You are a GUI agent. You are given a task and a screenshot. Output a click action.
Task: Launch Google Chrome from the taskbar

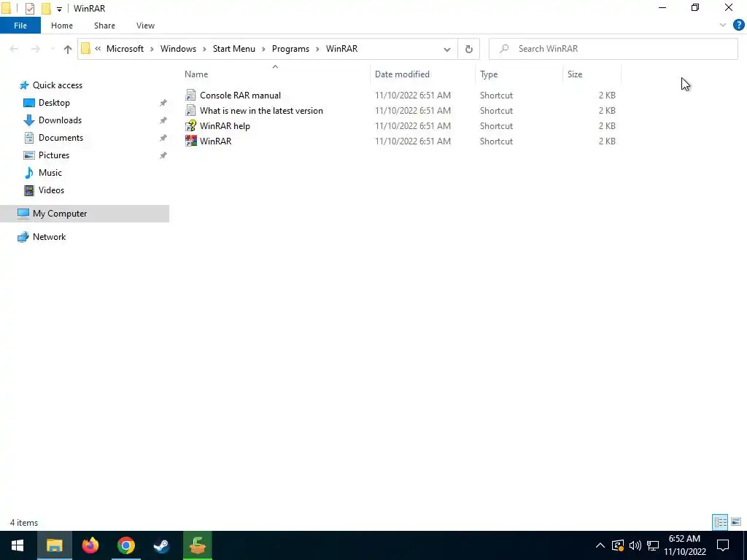click(x=125, y=545)
